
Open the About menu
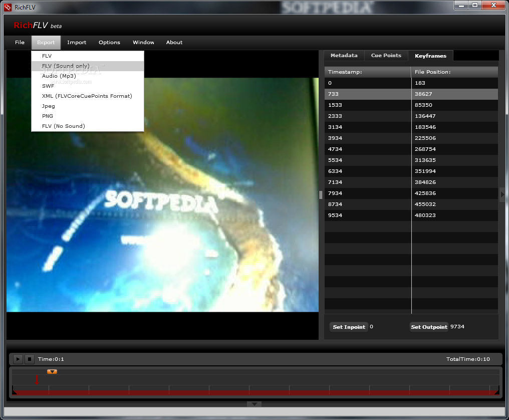pos(174,42)
